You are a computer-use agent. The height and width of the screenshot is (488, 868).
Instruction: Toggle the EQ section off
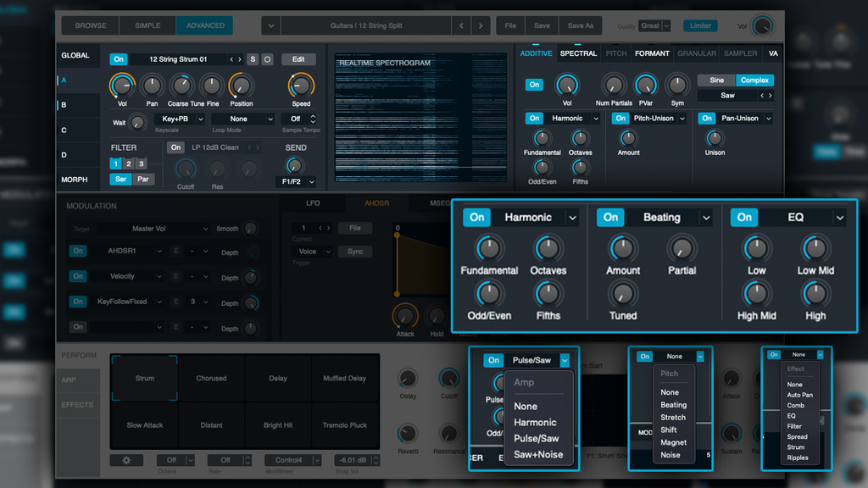click(744, 217)
